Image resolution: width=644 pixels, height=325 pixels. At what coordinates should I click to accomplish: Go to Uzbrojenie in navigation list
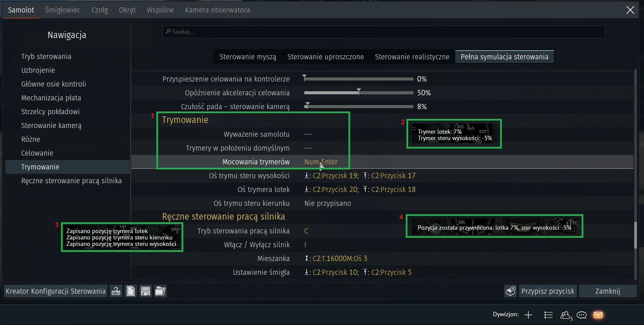coord(38,70)
